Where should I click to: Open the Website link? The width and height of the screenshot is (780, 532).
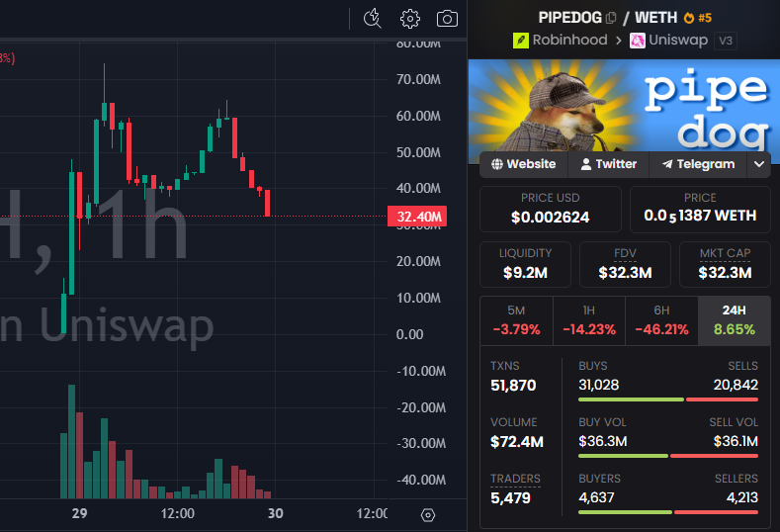pos(524,164)
